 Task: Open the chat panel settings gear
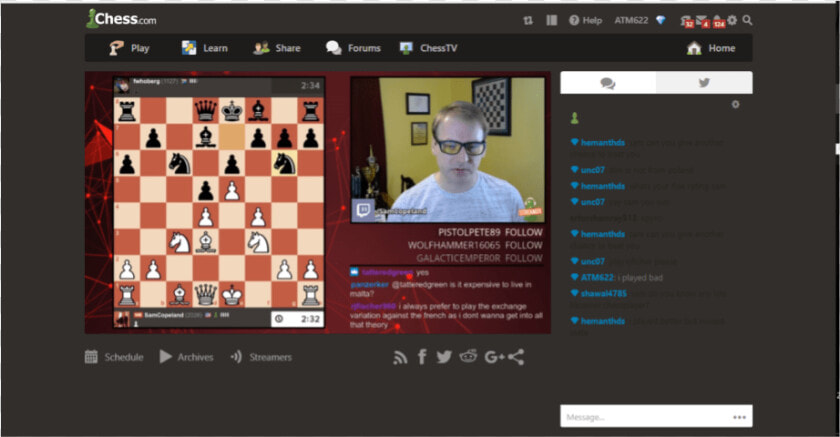[736, 104]
